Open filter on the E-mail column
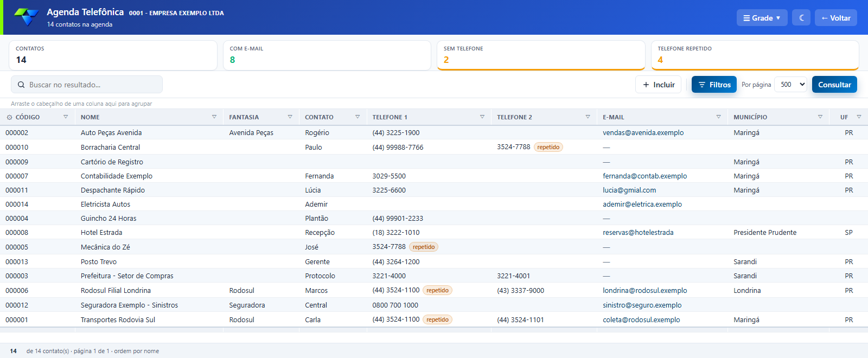 718,117
